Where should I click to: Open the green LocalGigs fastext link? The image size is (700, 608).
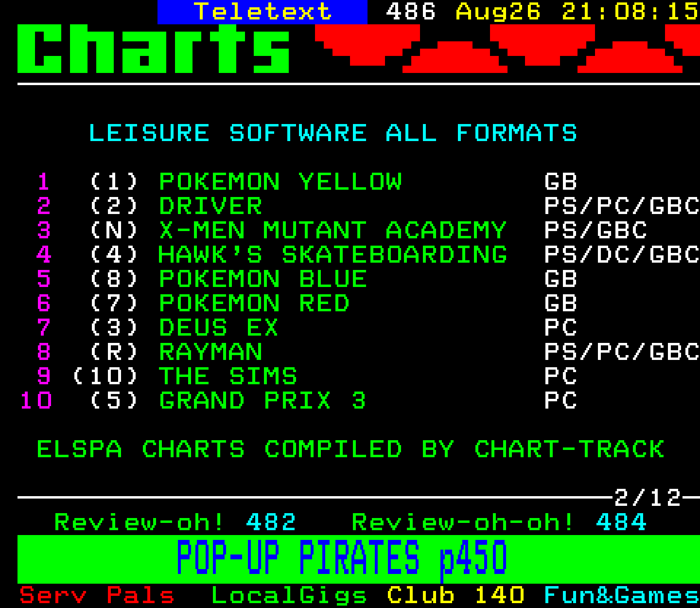pos(289,596)
